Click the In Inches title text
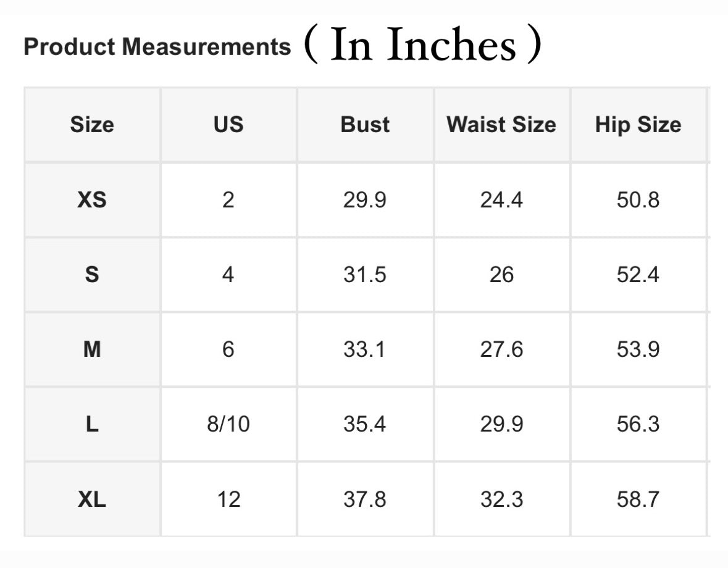728x568 pixels. coord(423,46)
